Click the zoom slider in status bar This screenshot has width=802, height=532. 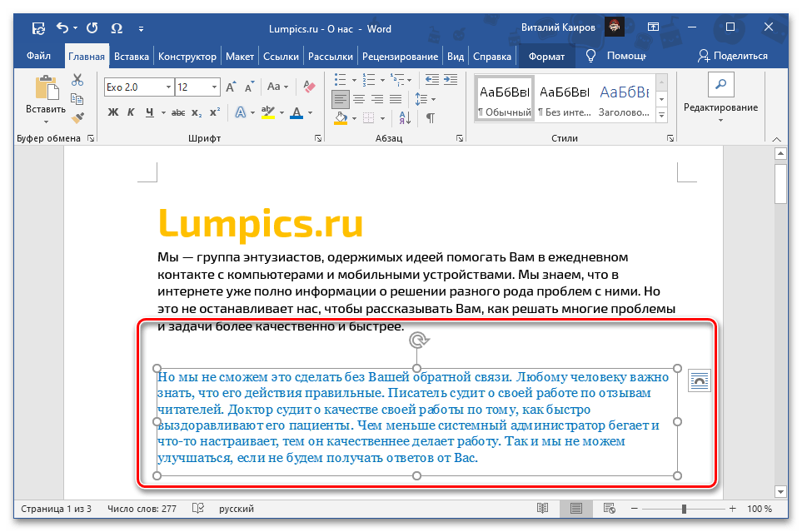(x=684, y=509)
